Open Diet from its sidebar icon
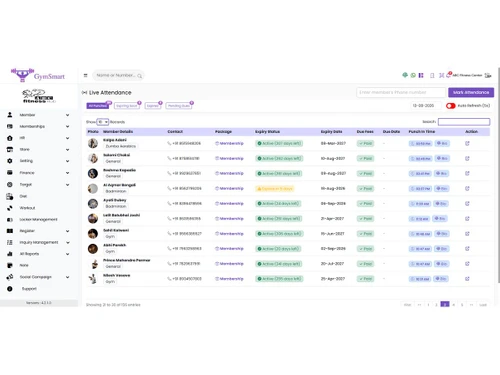 pos(10,196)
